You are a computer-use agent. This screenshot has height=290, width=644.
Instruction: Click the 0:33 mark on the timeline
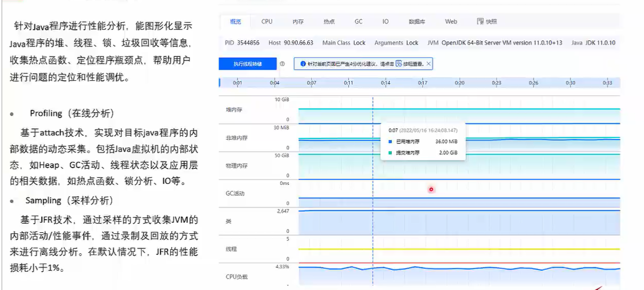click(607, 83)
